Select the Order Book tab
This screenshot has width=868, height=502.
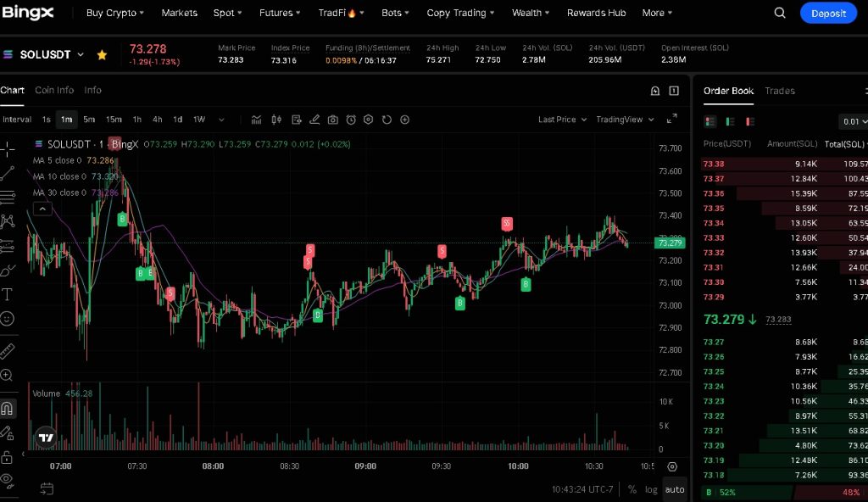(x=728, y=91)
